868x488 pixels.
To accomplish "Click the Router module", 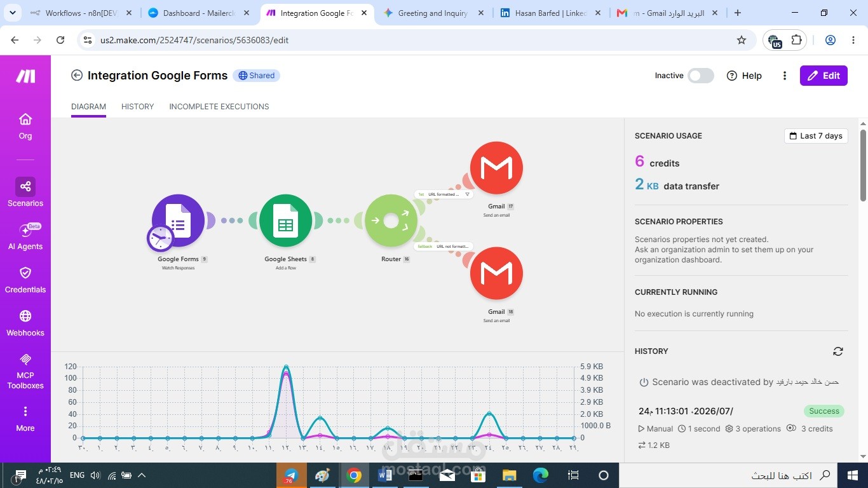I will pos(391,220).
